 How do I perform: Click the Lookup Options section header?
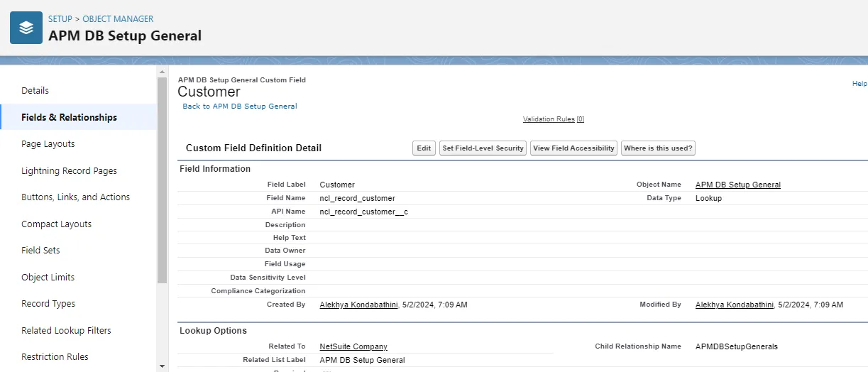[x=213, y=331]
